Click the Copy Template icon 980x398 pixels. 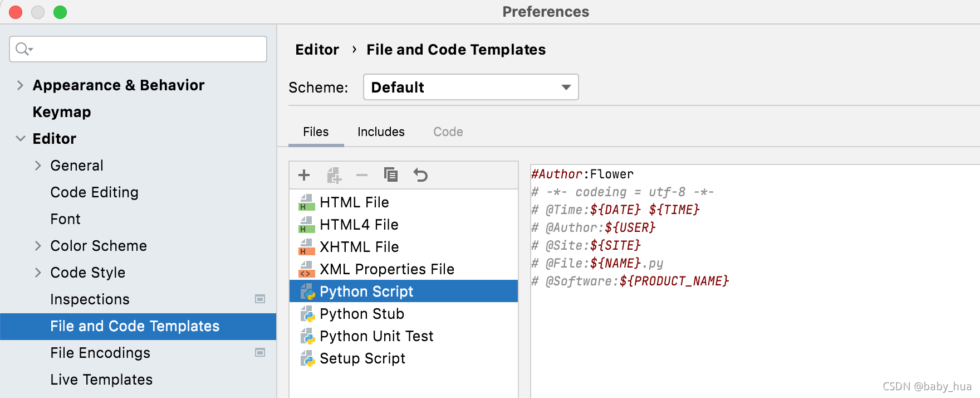pos(391,175)
